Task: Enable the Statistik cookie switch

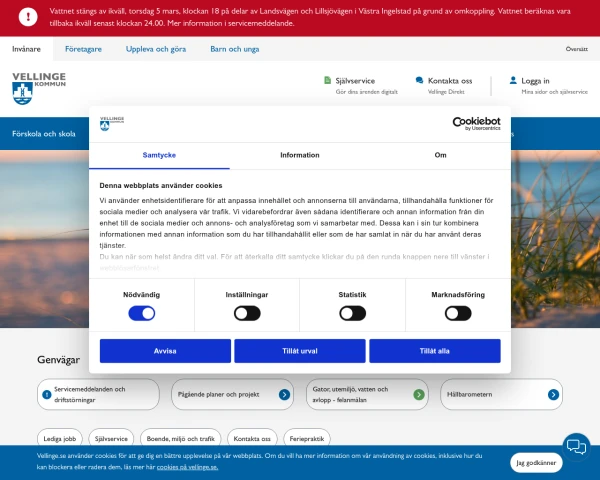Action: click(352, 313)
